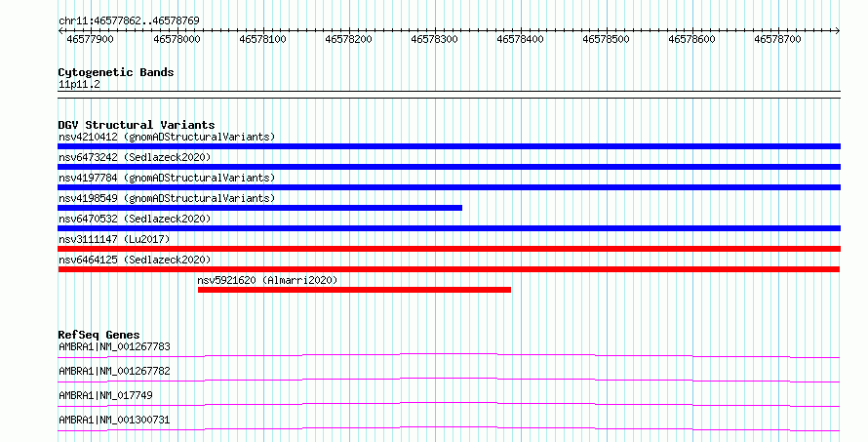Open variant label nsv3111147 (Lu2017)
Viewport: 868px width, 442px height.
(114, 239)
